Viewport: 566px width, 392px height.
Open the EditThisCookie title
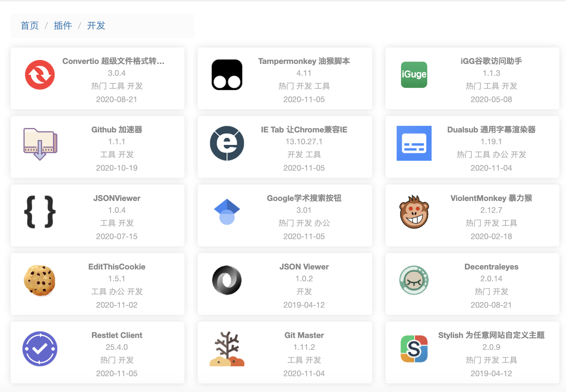[117, 267]
